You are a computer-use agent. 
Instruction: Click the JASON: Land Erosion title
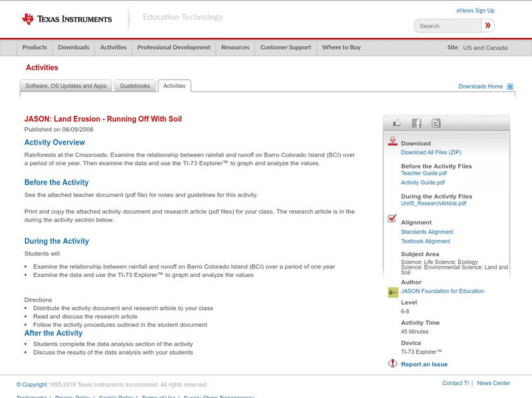(103, 119)
